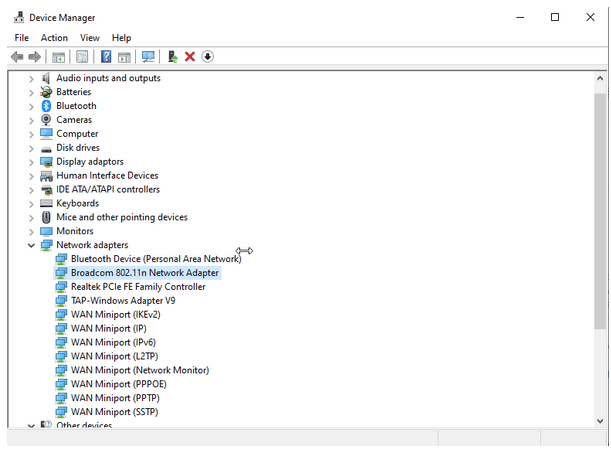Image resolution: width=611 pixels, height=452 pixels.
Task: Click the Cameras webcam icon
Action: click(46, 120)
